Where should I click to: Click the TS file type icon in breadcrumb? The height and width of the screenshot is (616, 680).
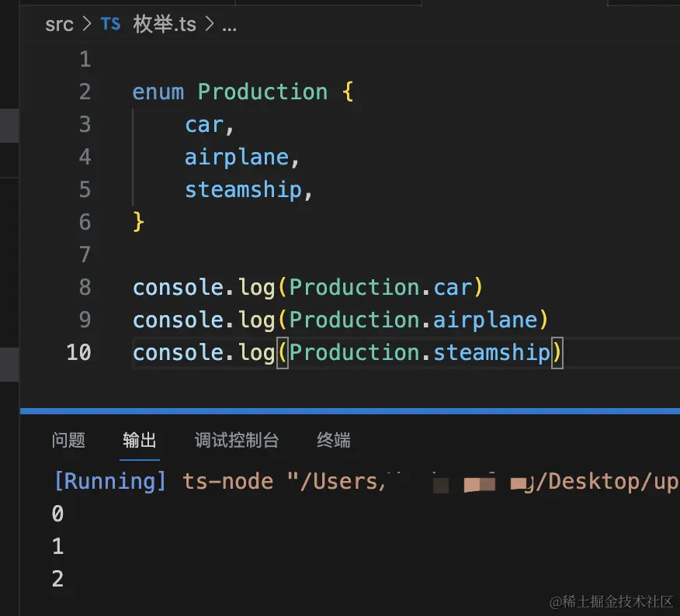click(110, 24)
